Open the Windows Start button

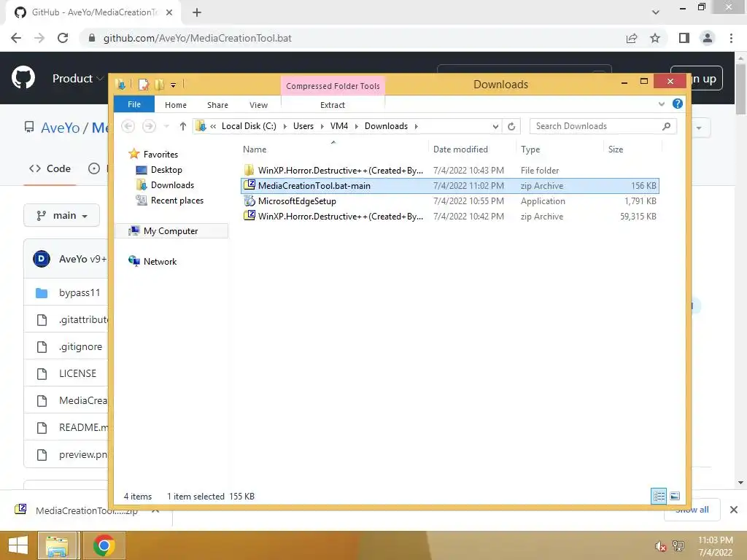18,545
